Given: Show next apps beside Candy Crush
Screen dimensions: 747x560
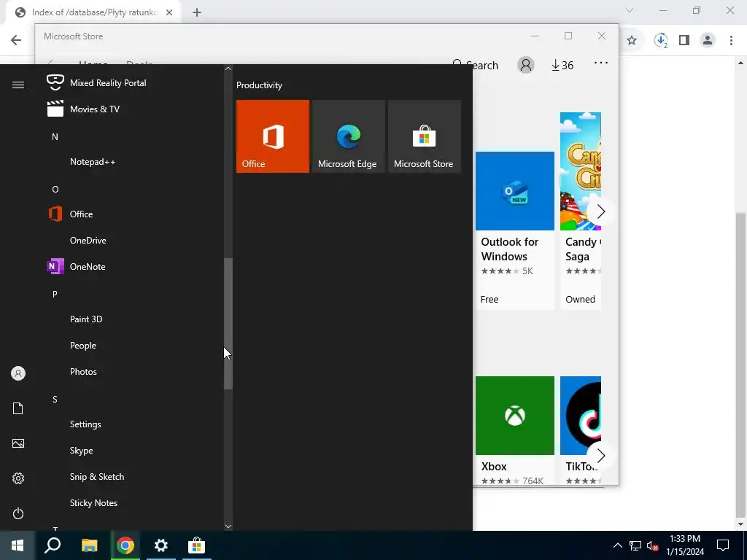Looking at the screenshot, I should (x=601, y=211).
